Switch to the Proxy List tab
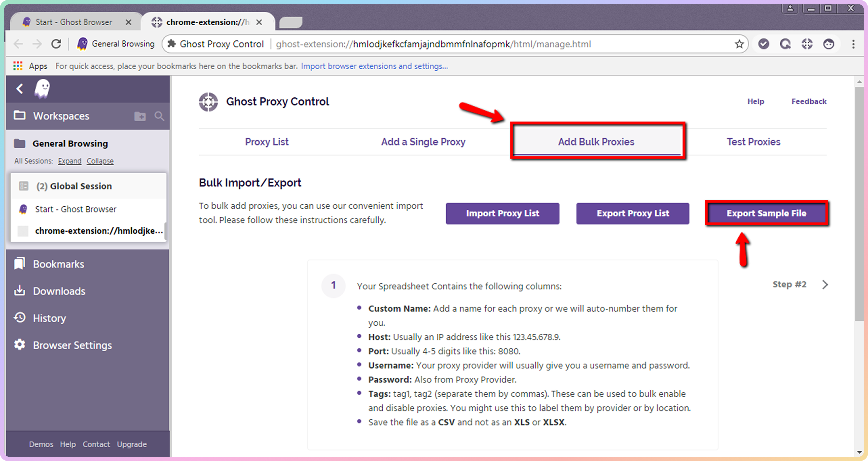The width and height of the screenshot is (868, 461). pyautogui.click(x=267, y=142)
